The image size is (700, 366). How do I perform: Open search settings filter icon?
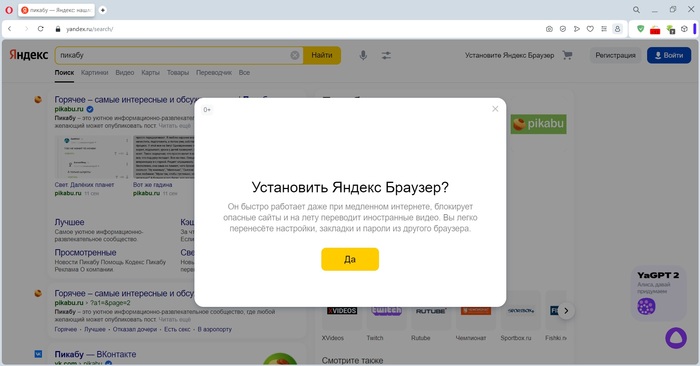(x=386, y=55)
